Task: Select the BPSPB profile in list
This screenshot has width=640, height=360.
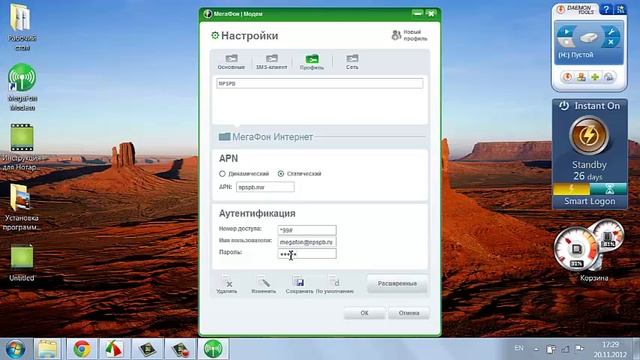Action: 320,83
